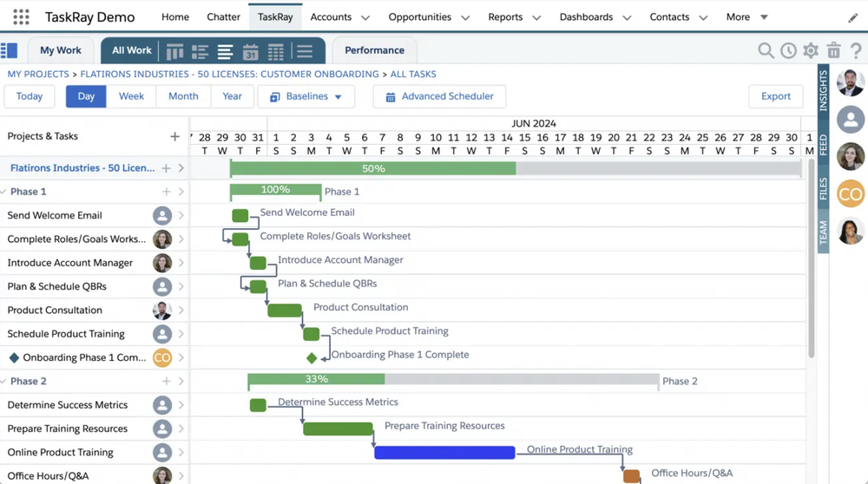Select Day time scale

(x=86, y=96)
